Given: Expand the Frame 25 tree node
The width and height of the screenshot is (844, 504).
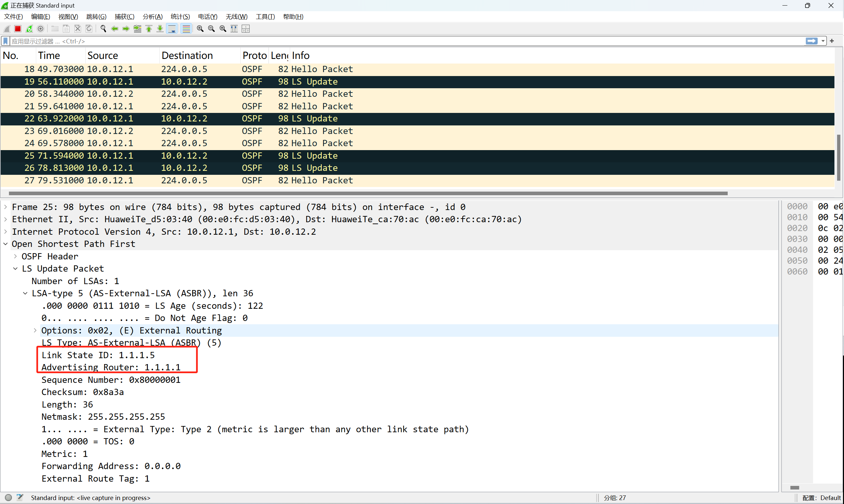Looking at the screenshot, I should coord(6,207).
